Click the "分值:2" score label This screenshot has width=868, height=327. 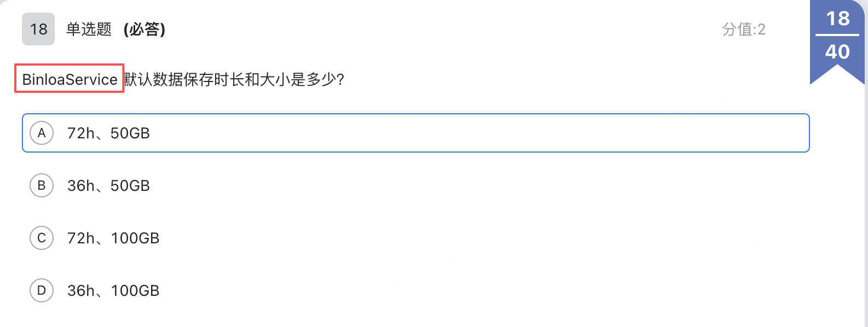click(744, 29)
